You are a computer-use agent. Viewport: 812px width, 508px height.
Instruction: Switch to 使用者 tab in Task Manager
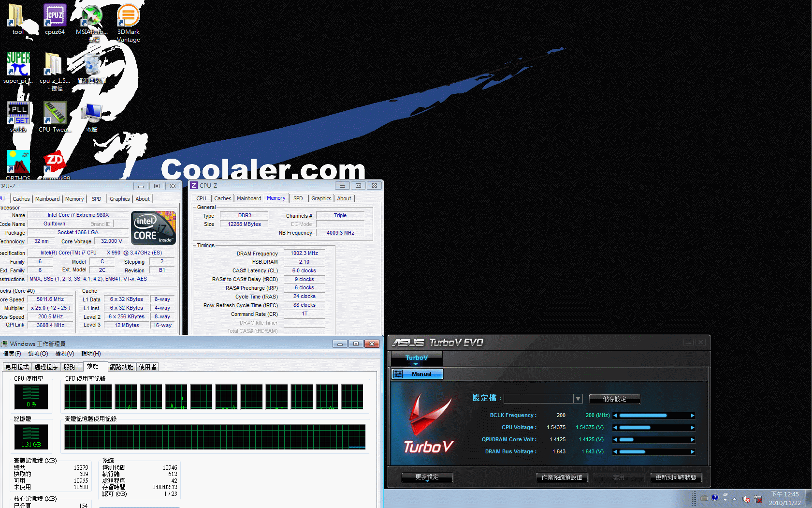pos(148,367)
